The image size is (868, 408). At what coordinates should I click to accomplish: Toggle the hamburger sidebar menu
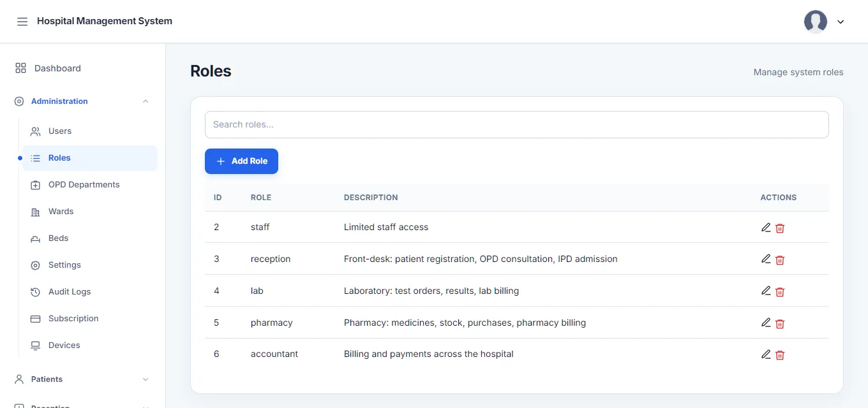[22, 22]
